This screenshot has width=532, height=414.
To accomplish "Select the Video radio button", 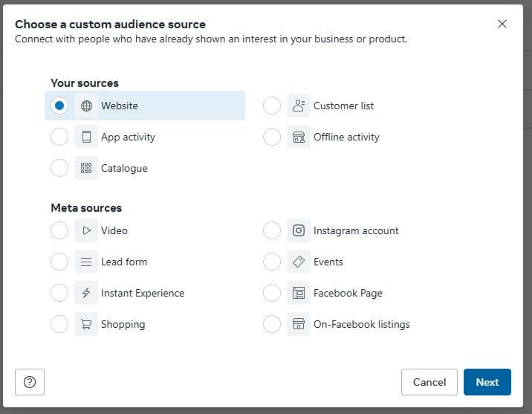I will point(59,230).
